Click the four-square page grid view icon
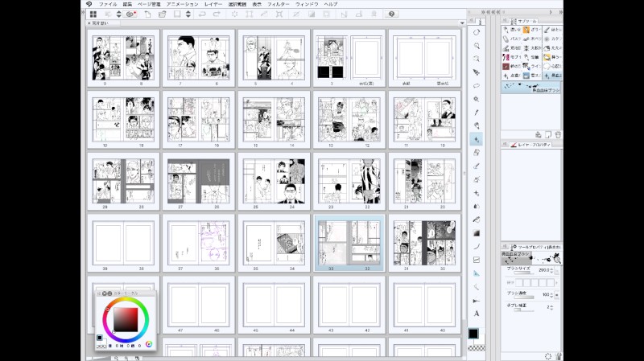Image resolution: width=644 pixels, height=361 pixels. click(93, 14)
